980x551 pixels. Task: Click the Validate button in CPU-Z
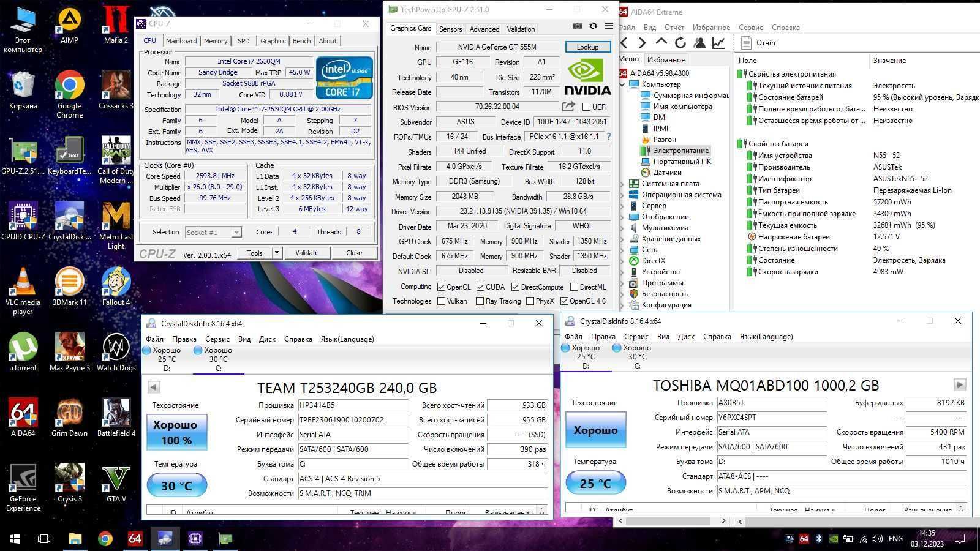(307, 253)
